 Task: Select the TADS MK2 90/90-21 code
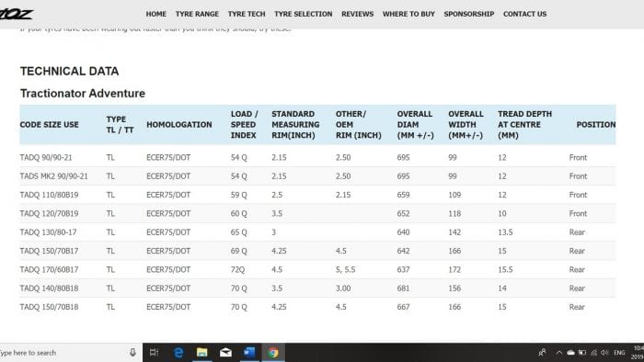click(53, 176)
